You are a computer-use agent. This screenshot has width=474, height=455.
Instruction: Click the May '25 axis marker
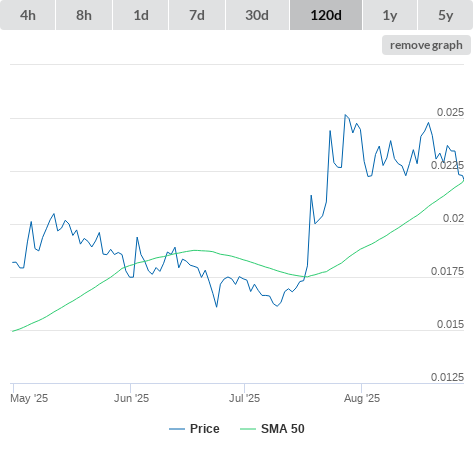[29, 398]
